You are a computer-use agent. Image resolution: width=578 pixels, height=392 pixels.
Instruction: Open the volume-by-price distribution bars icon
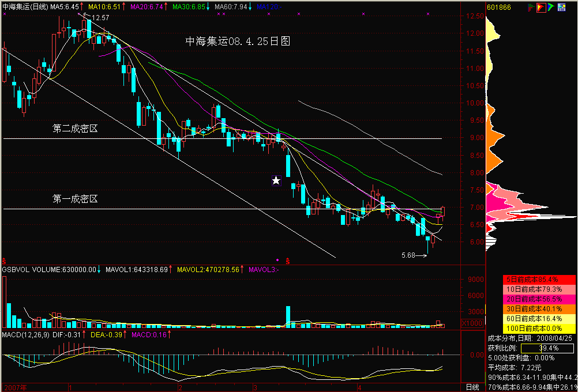[x=531, y=7]
